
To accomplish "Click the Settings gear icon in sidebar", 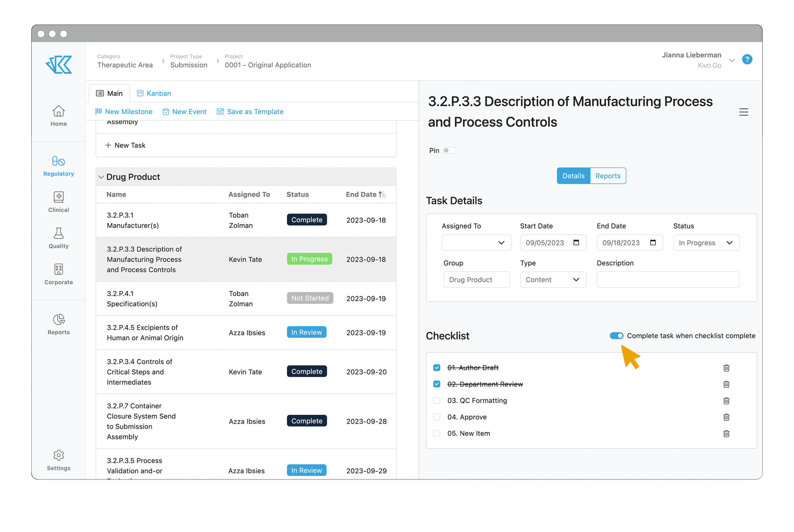I will pyautogui.click(x=58, y=455).
